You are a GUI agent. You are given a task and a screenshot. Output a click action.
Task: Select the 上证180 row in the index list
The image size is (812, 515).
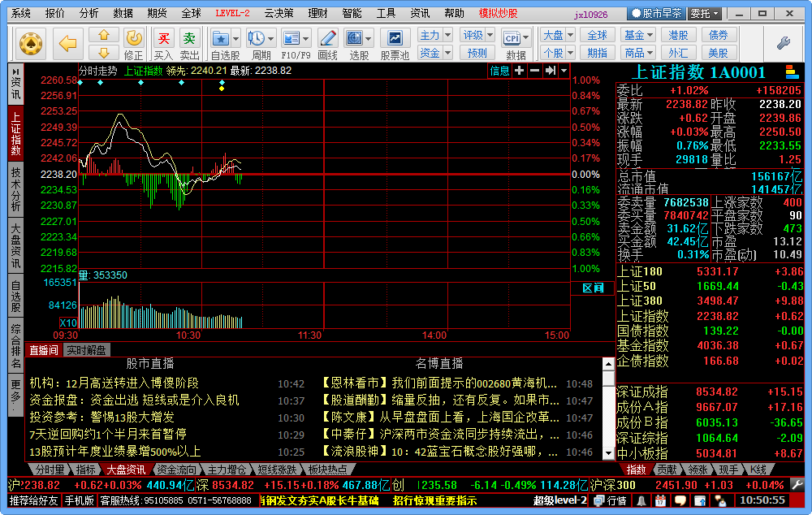point(710,271)
